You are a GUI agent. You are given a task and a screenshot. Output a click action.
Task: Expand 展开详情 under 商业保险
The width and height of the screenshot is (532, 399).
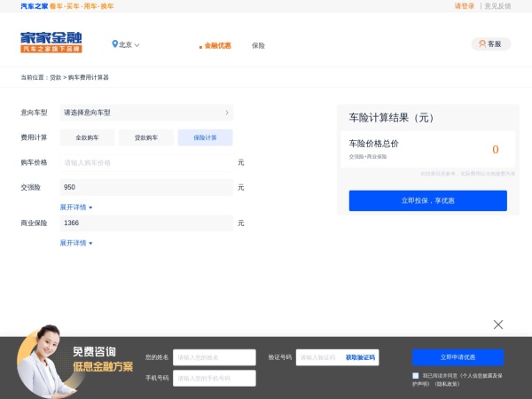[76, 242]
